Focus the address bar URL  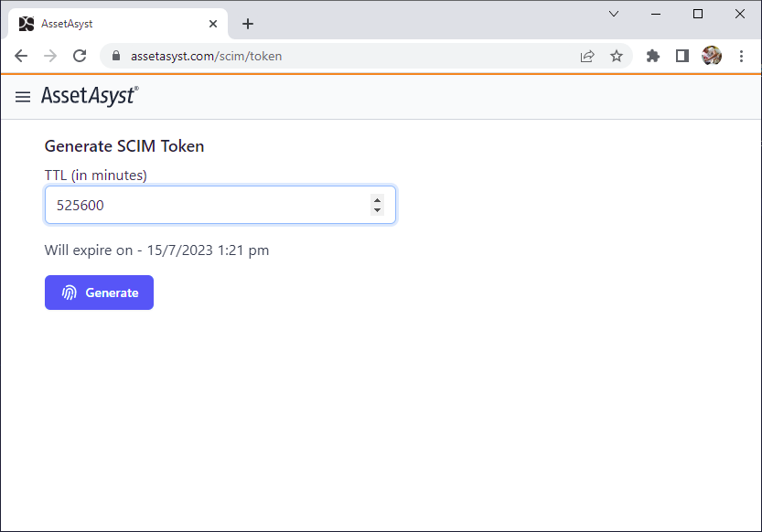pyautogui.click(x=206, y=57)
